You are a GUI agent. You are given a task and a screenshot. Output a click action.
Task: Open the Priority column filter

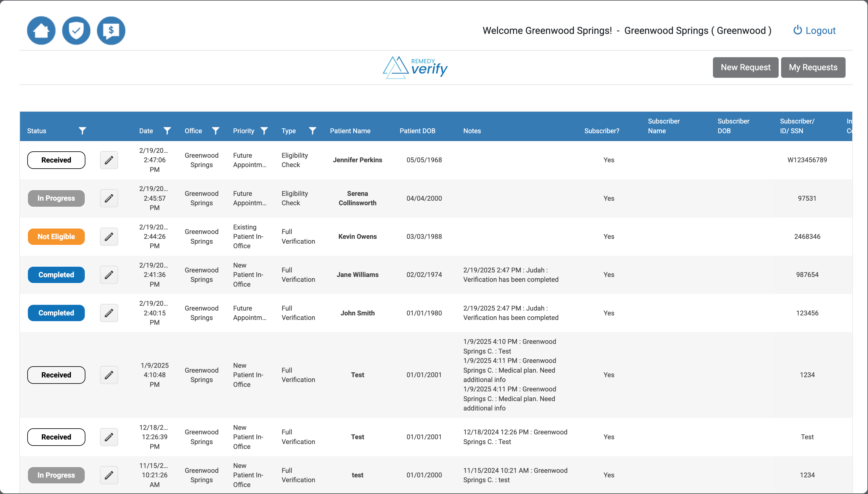coord(264,131)
